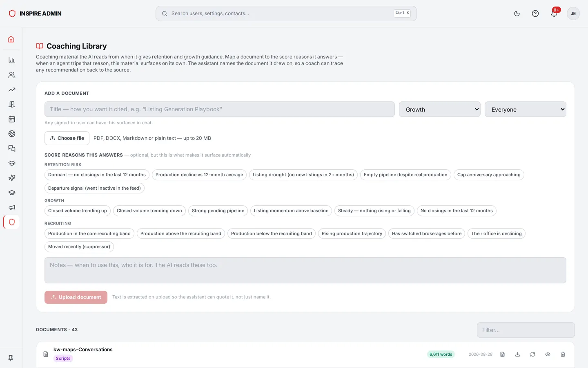Toggle 'Departure signal' reason chip
588x368 pixels.
(x=94, y=188)
